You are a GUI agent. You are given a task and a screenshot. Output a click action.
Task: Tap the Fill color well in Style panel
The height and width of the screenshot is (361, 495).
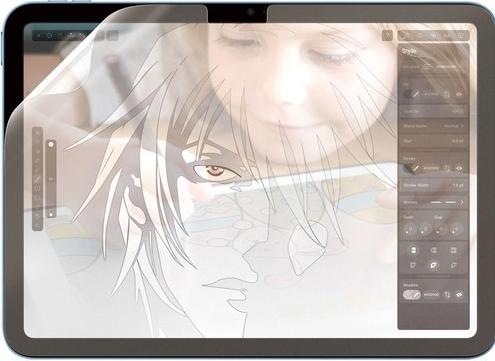pos(411,94)
